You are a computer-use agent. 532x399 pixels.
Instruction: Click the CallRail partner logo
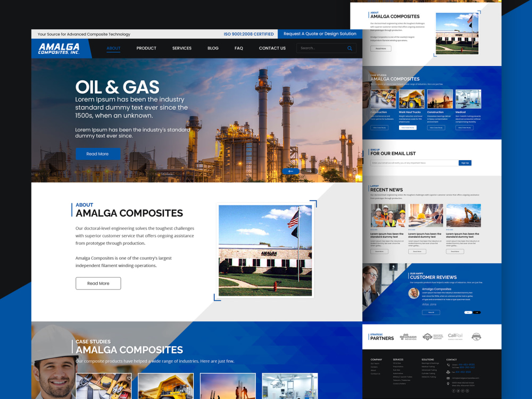coord(455,336)
